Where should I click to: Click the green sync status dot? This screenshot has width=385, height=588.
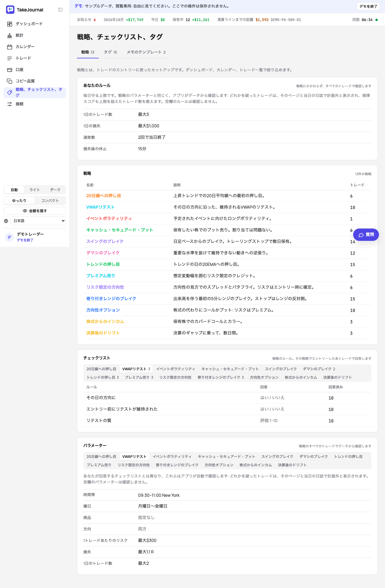(x=377, y=20)
